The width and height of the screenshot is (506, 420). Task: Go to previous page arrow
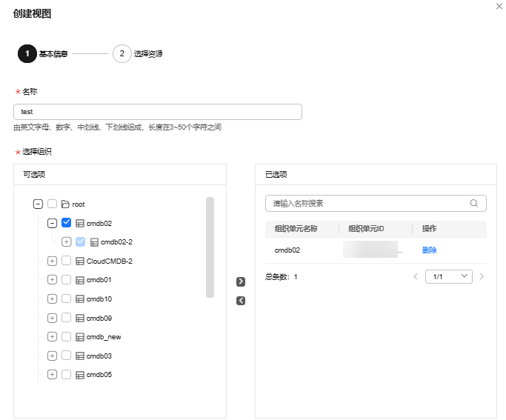pyautogui.click(x=416, y=276)
